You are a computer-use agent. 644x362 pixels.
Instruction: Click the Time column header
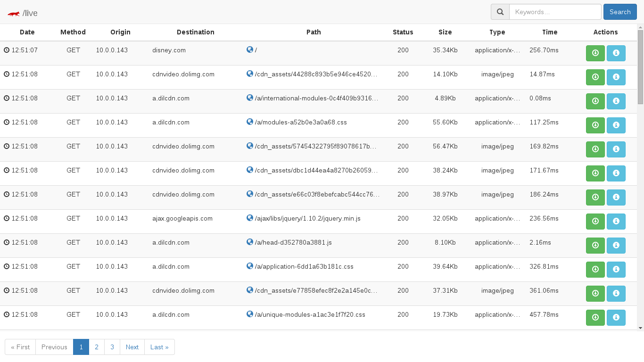[x=550, y=32]
